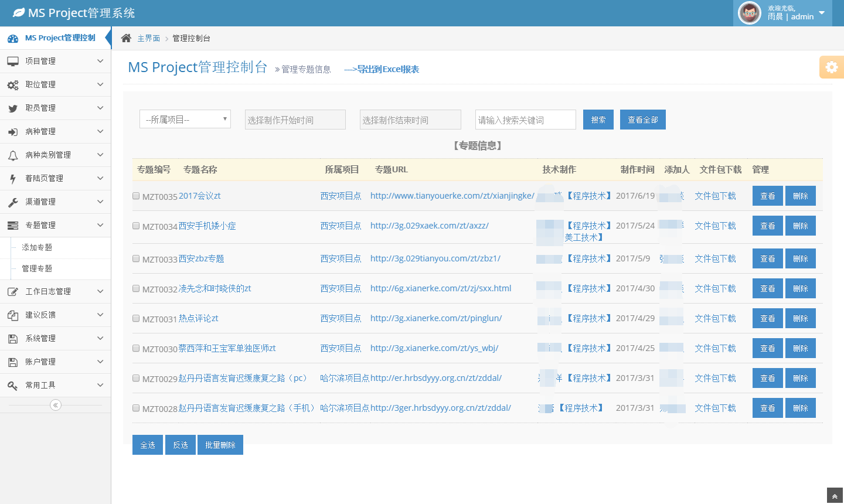The width and height of the screenshot is (844, 504).
Task: Expand the 病种管理 sidebar menu
Action: [x=55, y=131]
